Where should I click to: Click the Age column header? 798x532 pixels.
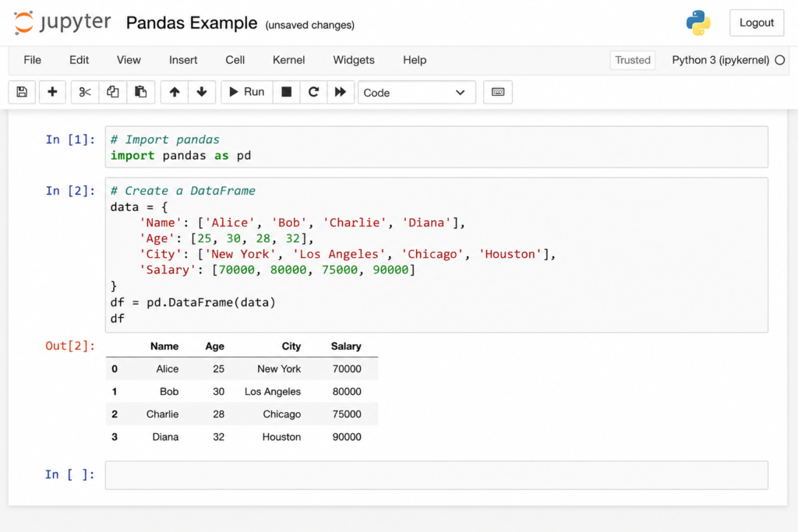point(215,347)
